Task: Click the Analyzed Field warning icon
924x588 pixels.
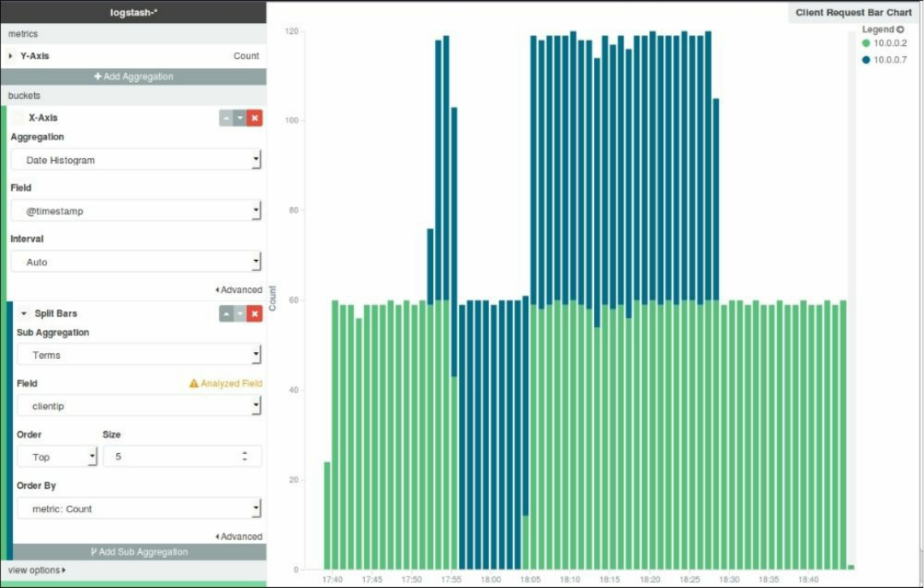Action: 193,384
